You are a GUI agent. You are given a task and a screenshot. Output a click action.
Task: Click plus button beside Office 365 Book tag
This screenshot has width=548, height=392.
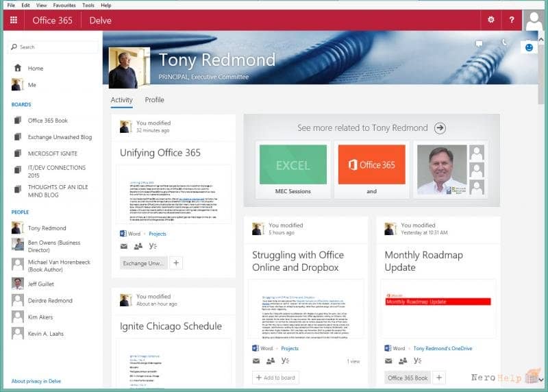click(439, 378)
